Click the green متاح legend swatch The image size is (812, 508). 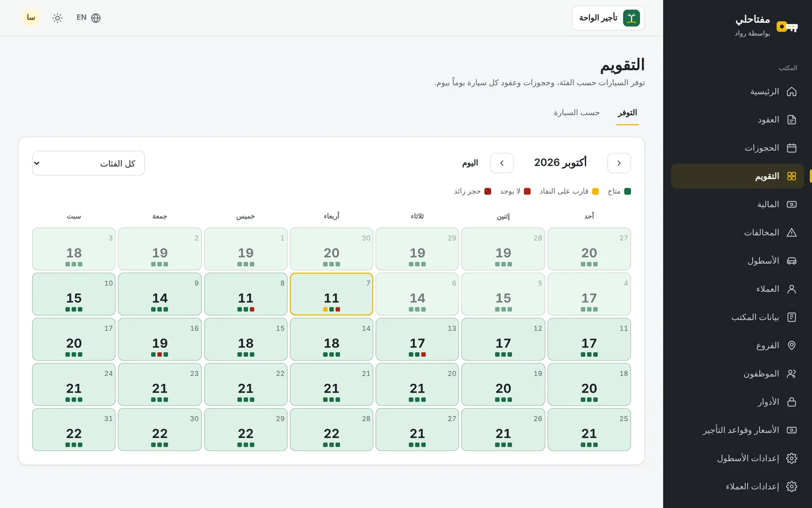point(628,191)
